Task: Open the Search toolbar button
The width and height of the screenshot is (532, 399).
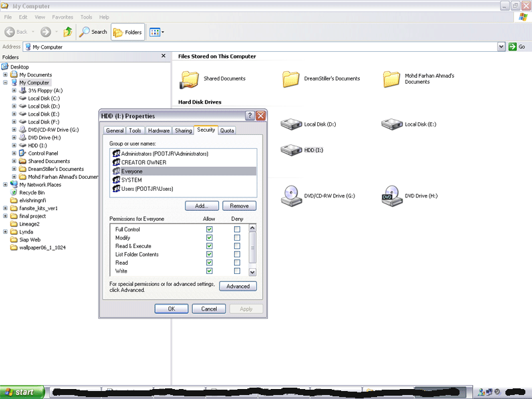Action: pos(93,32)
